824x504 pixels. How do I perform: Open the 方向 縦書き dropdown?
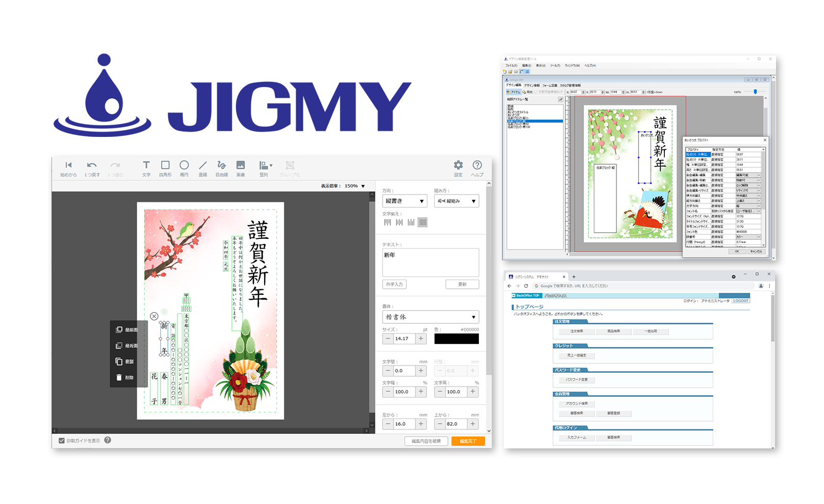[405, 201]
